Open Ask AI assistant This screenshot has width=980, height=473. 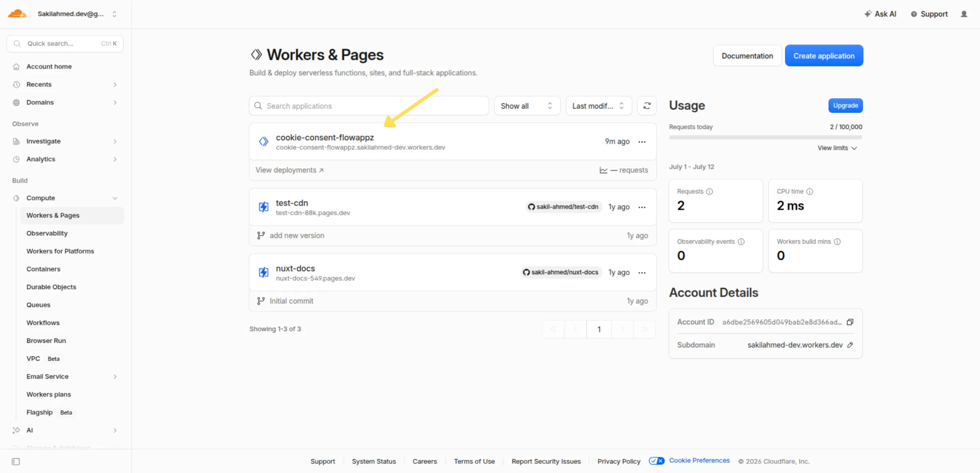[880, 14]
